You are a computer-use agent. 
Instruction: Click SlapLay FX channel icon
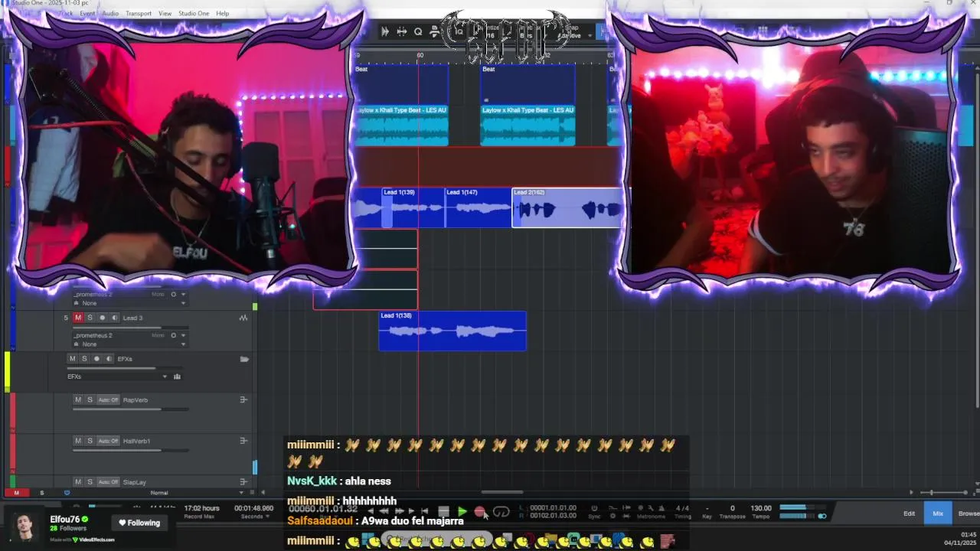[243, 482]
